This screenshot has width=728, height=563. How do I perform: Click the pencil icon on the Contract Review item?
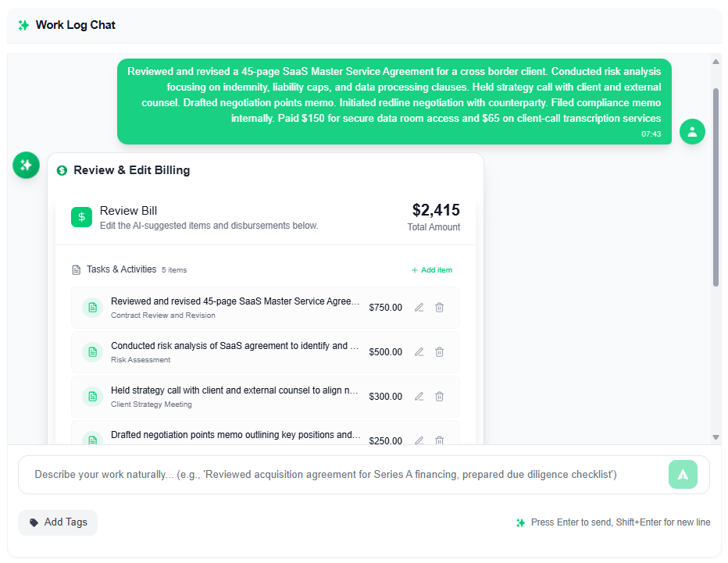tap(419, 307)
